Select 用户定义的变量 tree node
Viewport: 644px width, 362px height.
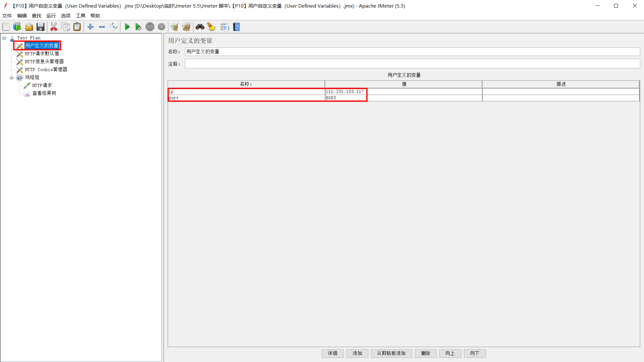click(42, 46)
